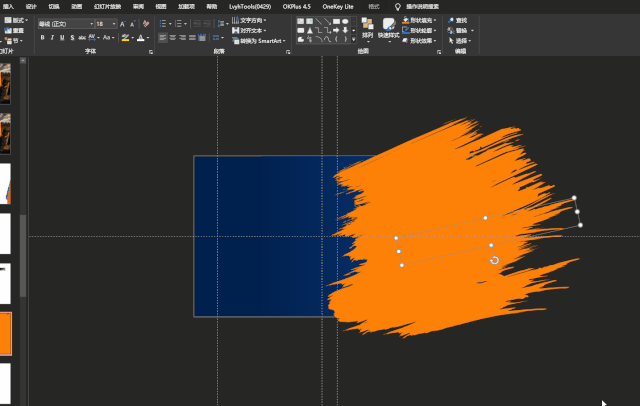Pick the right block arrow shape
The width and height of the screenshot is (640, 406).
coord(336,30)
